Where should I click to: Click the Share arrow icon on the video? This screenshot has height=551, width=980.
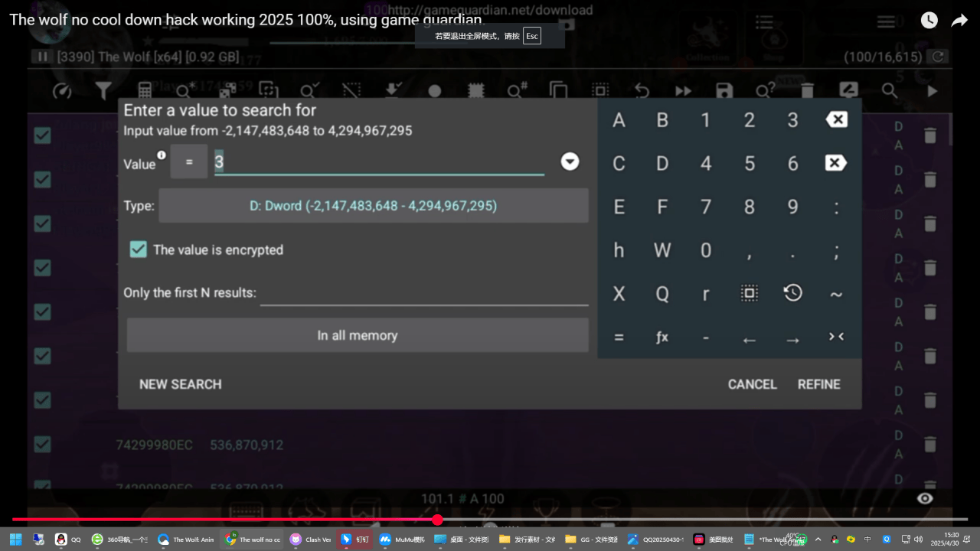click(959, 21)
